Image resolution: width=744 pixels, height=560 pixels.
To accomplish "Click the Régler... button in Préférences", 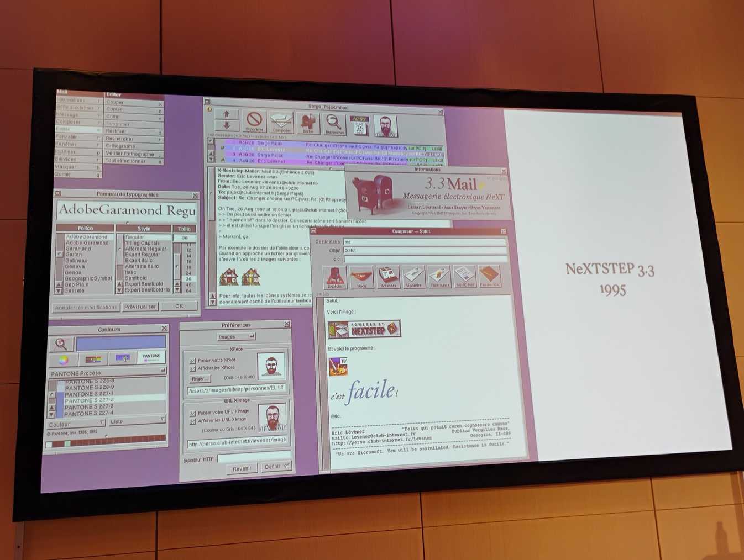I will [200, 379].
